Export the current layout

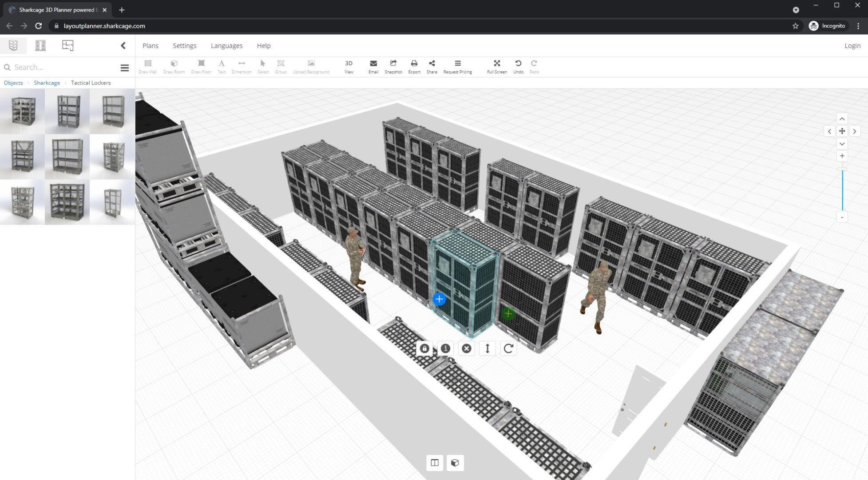414,66
